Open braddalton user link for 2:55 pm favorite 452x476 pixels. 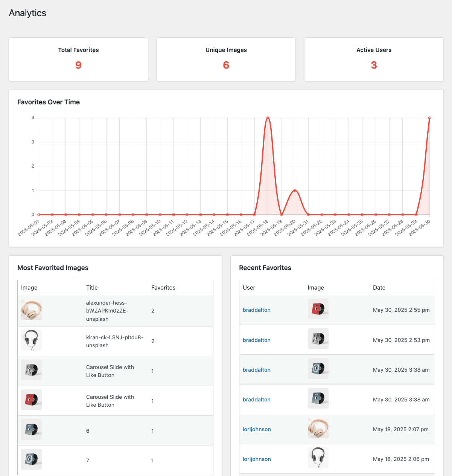click(x=257, y=310)
